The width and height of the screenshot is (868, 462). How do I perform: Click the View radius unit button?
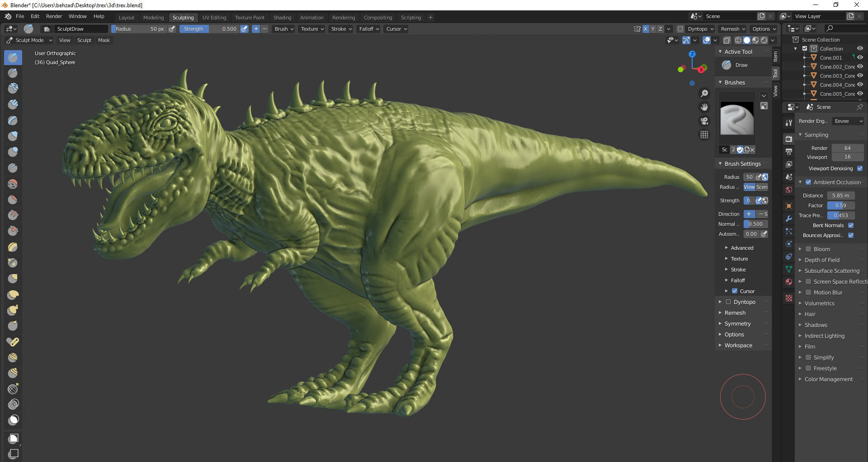click(749, 187)
